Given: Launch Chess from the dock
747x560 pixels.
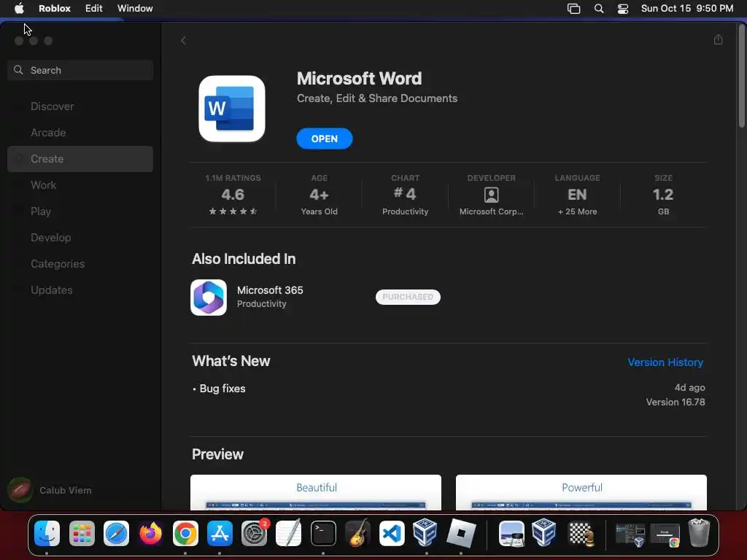Looking at the screenshot, I should [x=580, y=533].
